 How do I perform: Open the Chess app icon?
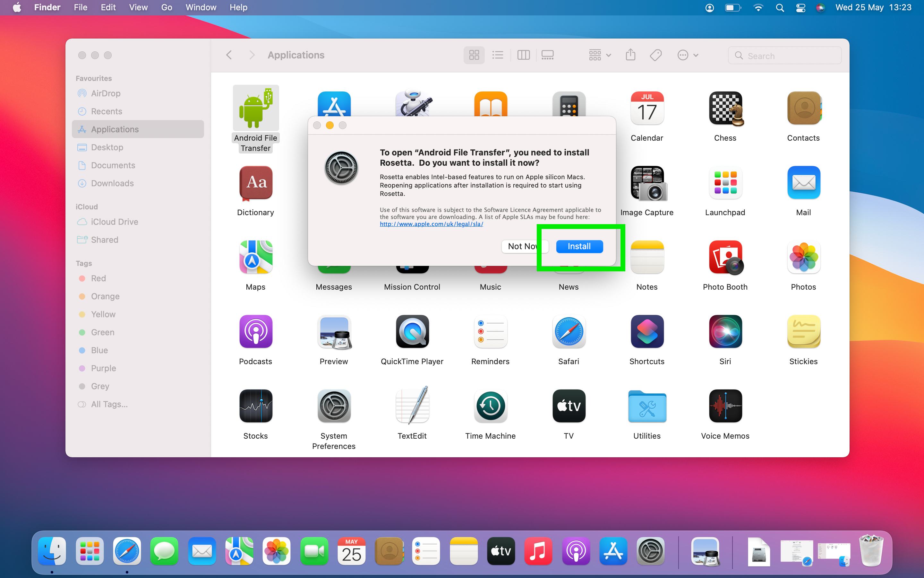[x=725, y=109]
